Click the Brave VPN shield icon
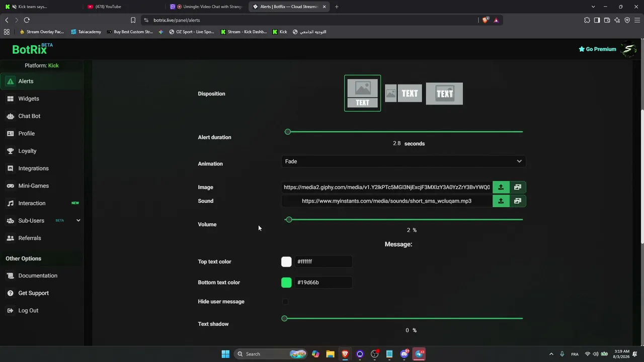 [x=627, y=20]
